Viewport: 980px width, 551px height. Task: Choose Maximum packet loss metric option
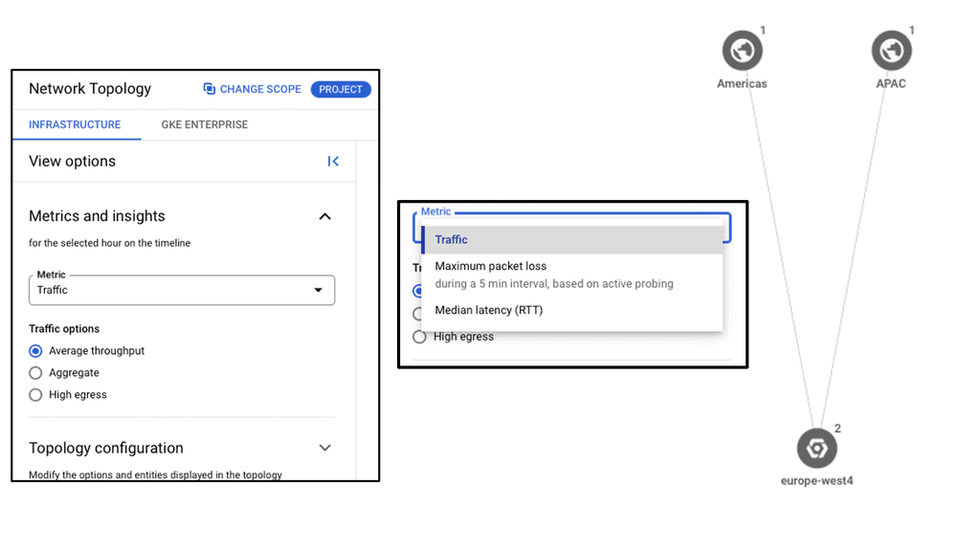[572, 275]
